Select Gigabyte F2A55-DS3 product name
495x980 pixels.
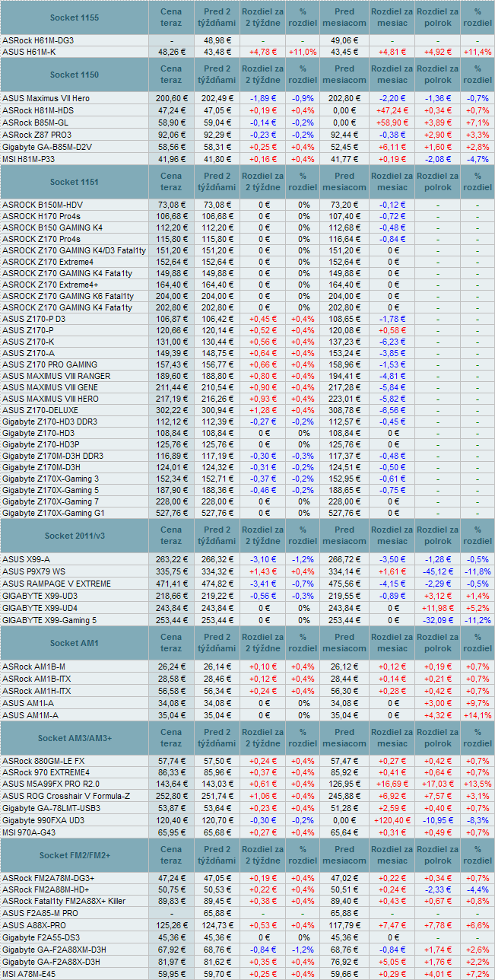(x=40, y=937)
